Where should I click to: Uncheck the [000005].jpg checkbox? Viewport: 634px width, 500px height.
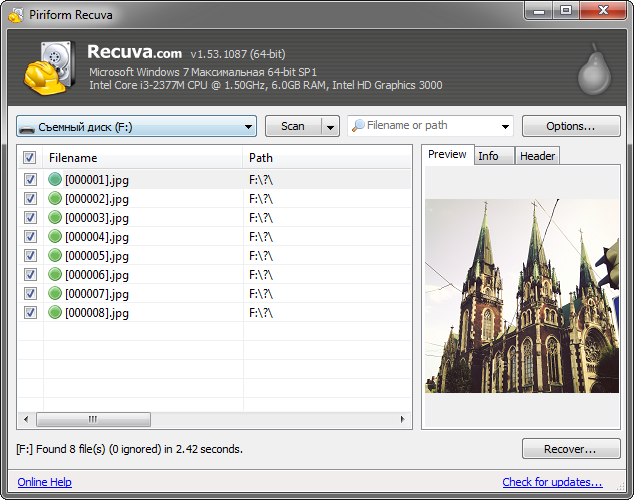pyautogui.click(x=30, y=255)
